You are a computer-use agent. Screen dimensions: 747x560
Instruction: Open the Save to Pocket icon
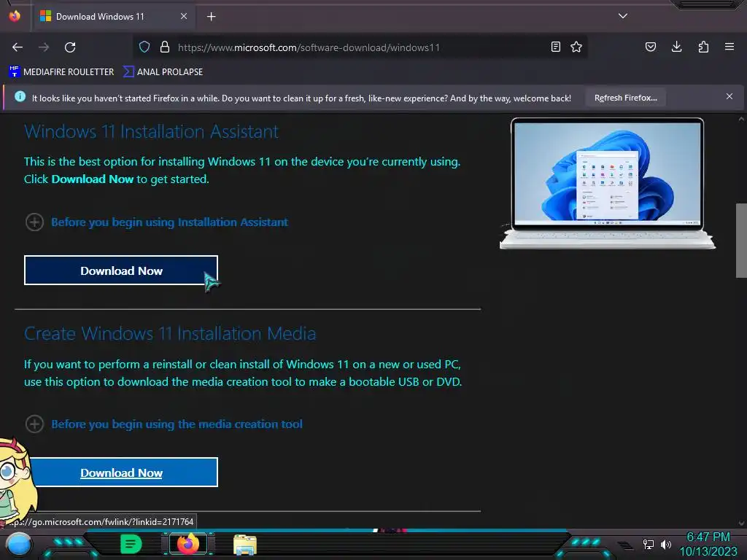click(650, 47)
